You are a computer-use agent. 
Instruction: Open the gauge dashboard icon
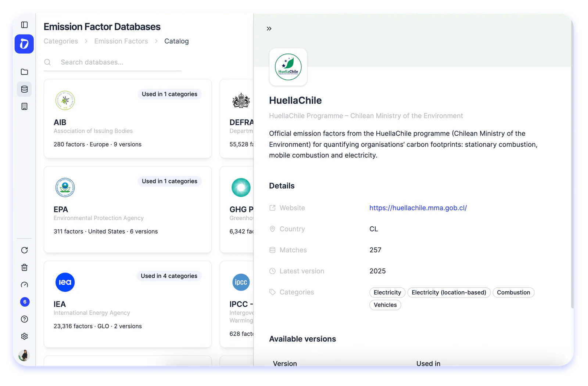pyautogui.click(x=24, y=285)
